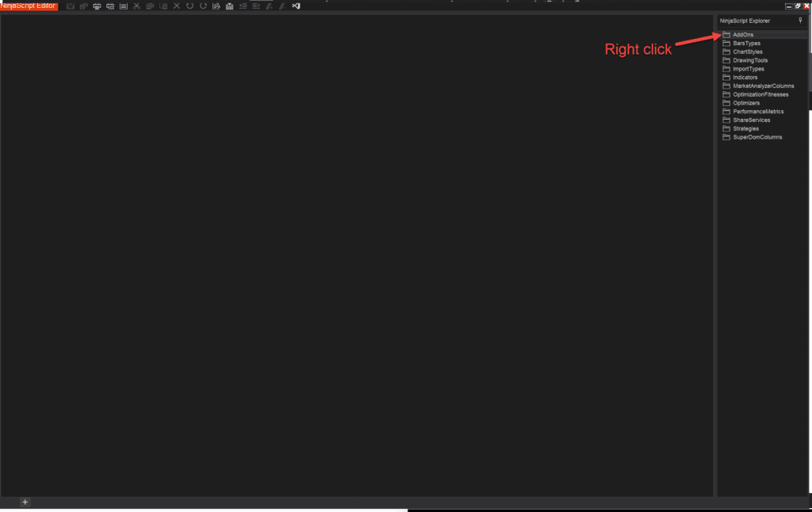Click the Save icon in the editor toolbar
Image resolution: width=812 pixels, height=512 pixels.
tap(71, 6)
